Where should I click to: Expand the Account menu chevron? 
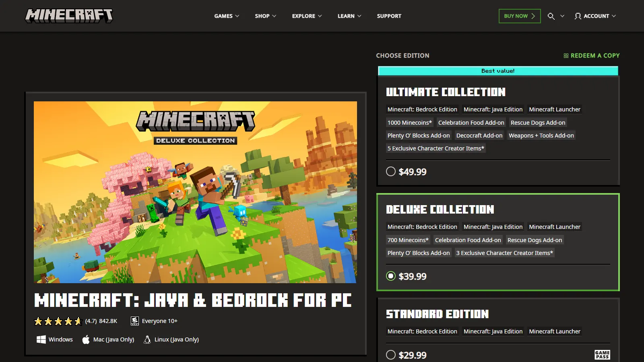pos(614,16)
